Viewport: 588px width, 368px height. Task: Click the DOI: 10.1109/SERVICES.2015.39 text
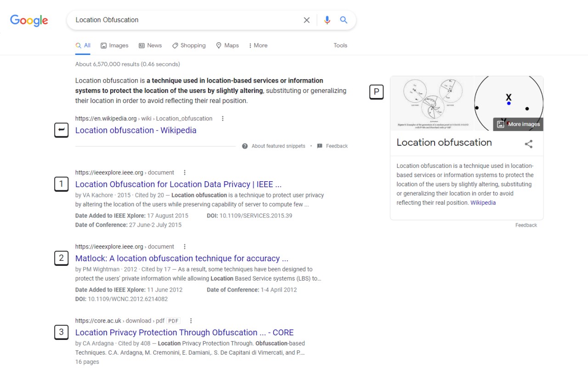coord(249,216)
